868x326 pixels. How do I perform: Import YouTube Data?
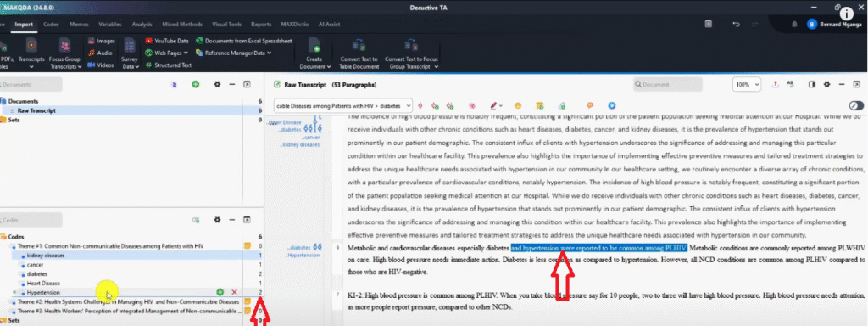pyautogui.click(x=167, y=41)
